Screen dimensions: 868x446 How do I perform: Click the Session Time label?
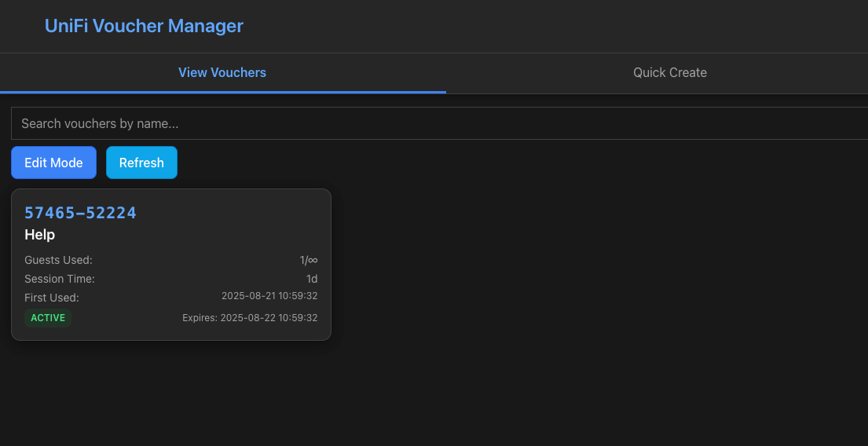coord(60,279)
